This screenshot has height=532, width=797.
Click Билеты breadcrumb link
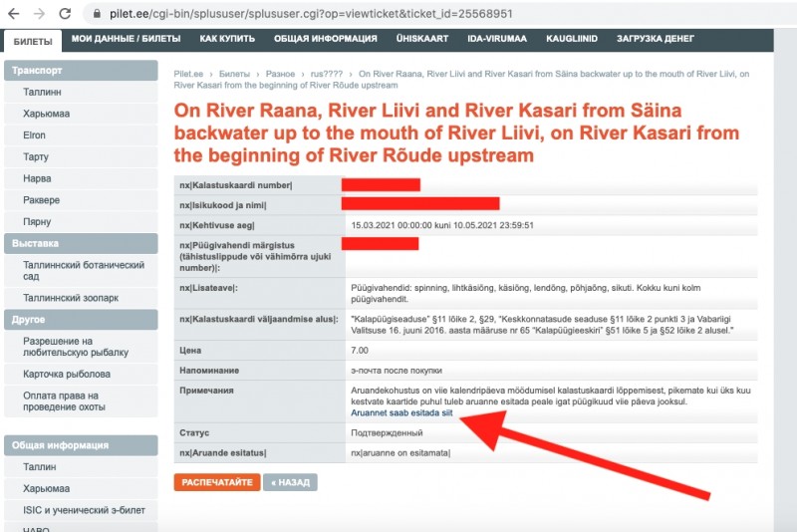234,74
